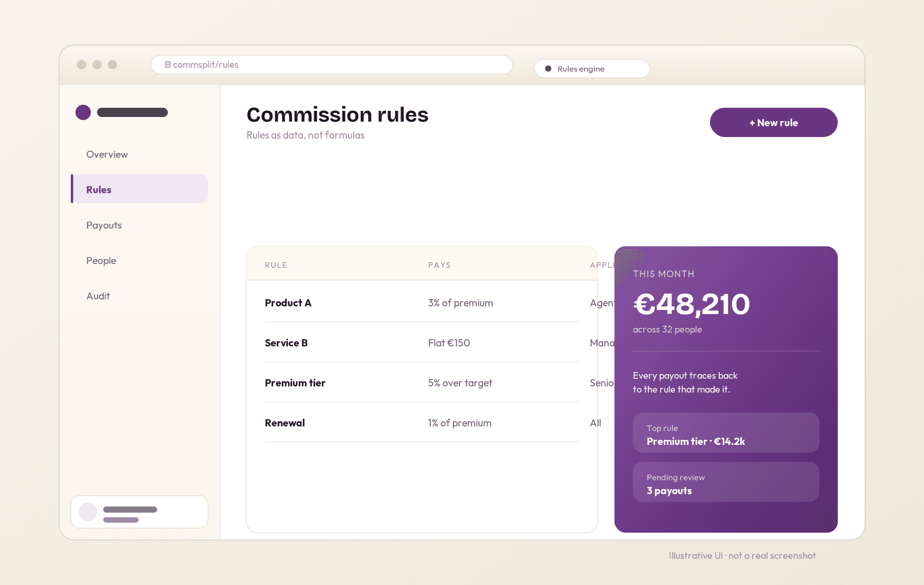This screenshot has height=585, width=924.
Task: Select the Service B rule
Action: [286, 343]
